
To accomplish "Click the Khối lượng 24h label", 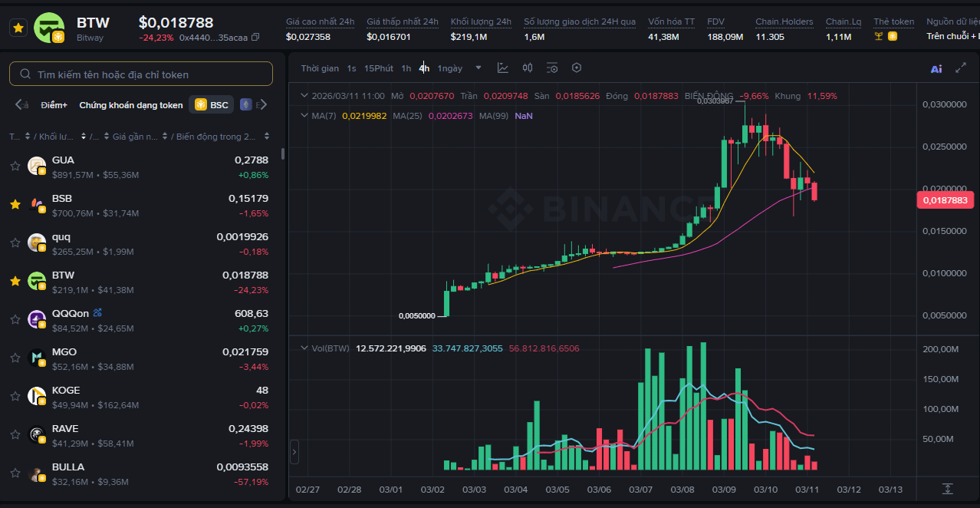I will [481, 21].
